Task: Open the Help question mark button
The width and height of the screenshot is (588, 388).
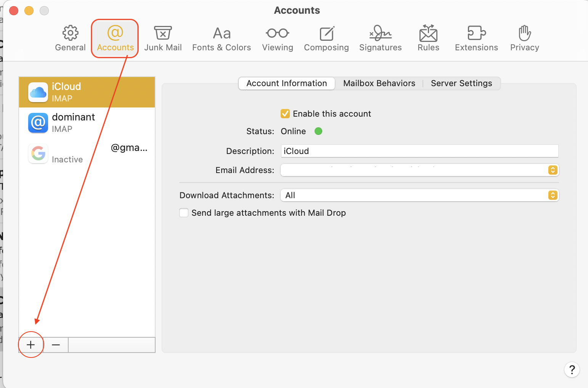Action: [x=572, y=370]
